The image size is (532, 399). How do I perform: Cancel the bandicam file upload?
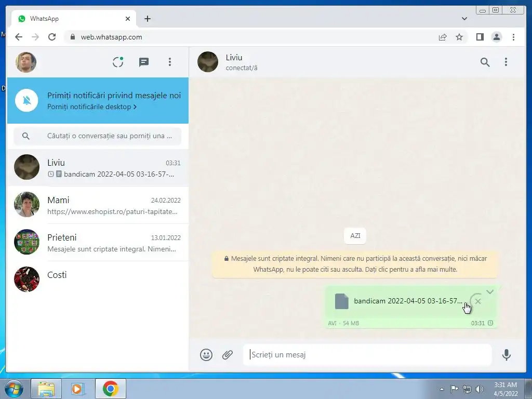click(478, 301)
